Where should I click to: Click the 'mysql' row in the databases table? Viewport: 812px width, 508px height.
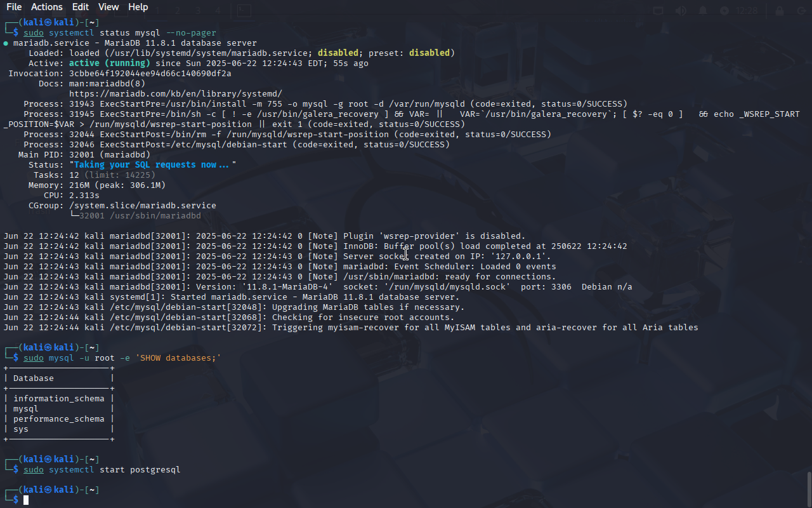pyautogui.click(x=26, y=409)
